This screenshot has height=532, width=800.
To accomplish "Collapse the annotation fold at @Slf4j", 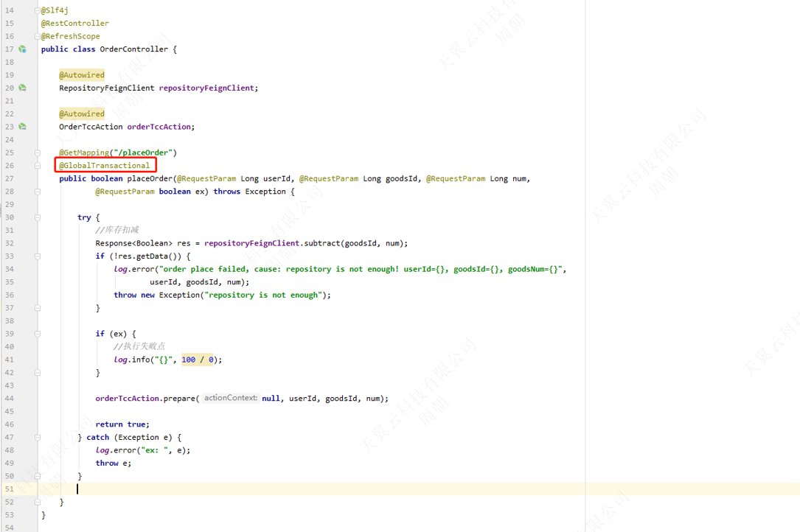I will pyautogui.click(x=38, y=10).
